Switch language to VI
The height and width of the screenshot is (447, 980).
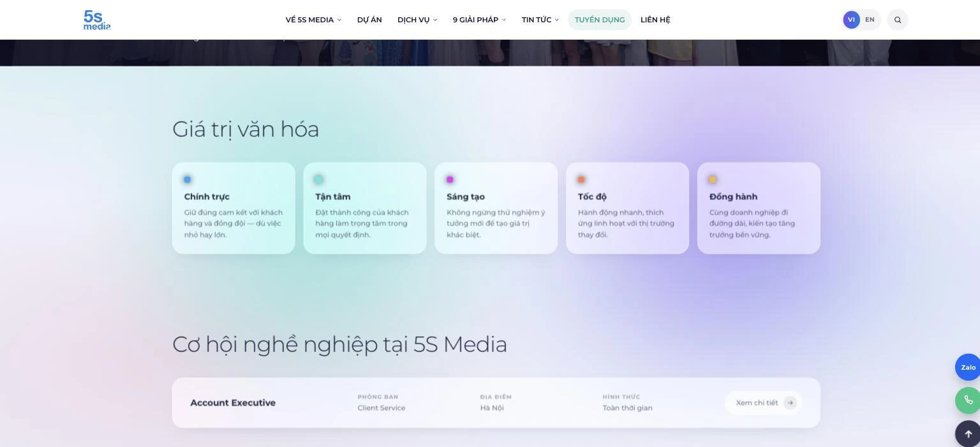pos(851,20)
